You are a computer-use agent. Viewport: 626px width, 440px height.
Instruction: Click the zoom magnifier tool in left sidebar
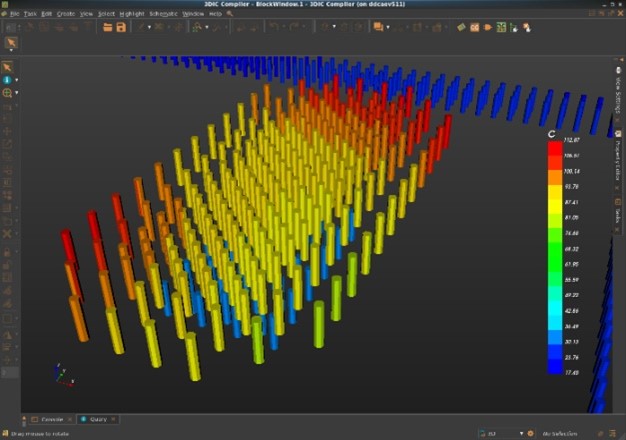(7, 93)
